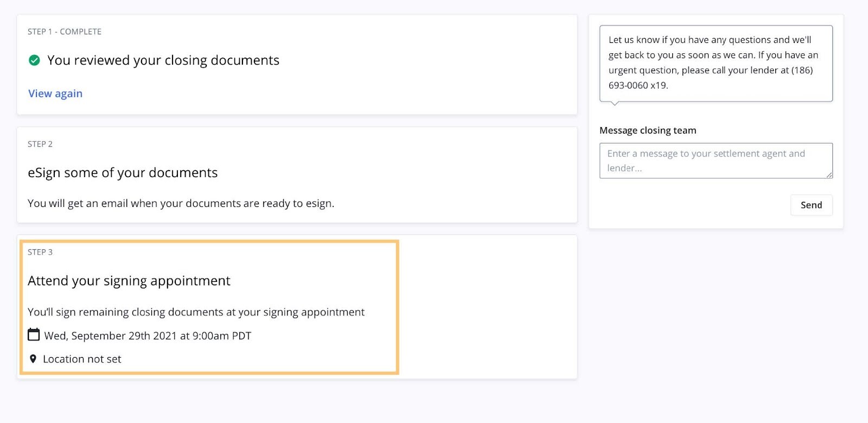Click the textarea resize handle corner
The image size is (868, 423).
(829, 175)
